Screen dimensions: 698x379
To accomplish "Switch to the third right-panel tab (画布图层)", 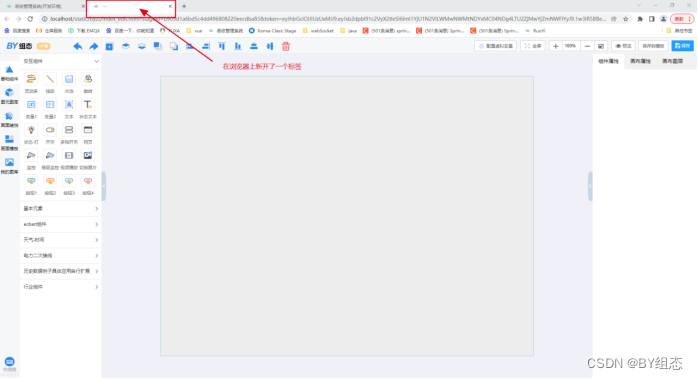I will pyautogui.click(x=672, y=61).
